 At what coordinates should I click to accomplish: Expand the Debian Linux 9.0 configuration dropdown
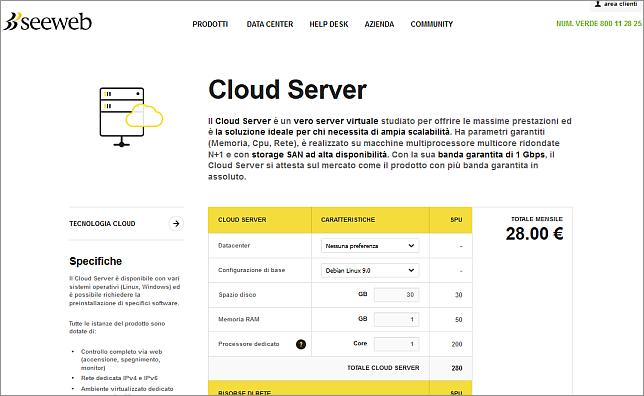point(370,270)
